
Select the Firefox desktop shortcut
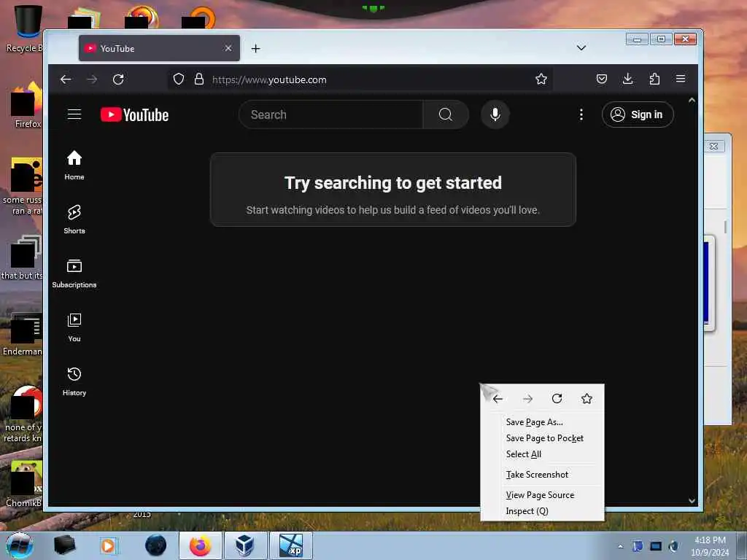27,106
